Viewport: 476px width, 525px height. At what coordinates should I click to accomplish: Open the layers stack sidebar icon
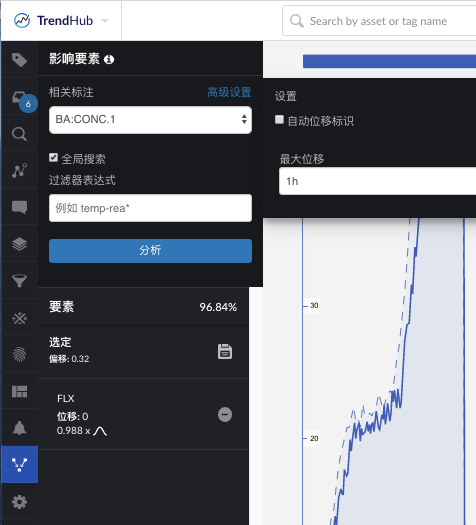19,244
